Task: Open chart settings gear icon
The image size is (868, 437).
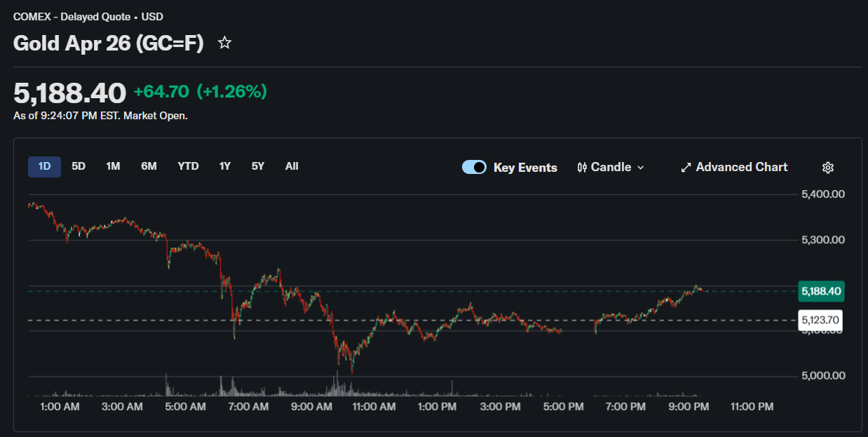Action: point(828,168)
